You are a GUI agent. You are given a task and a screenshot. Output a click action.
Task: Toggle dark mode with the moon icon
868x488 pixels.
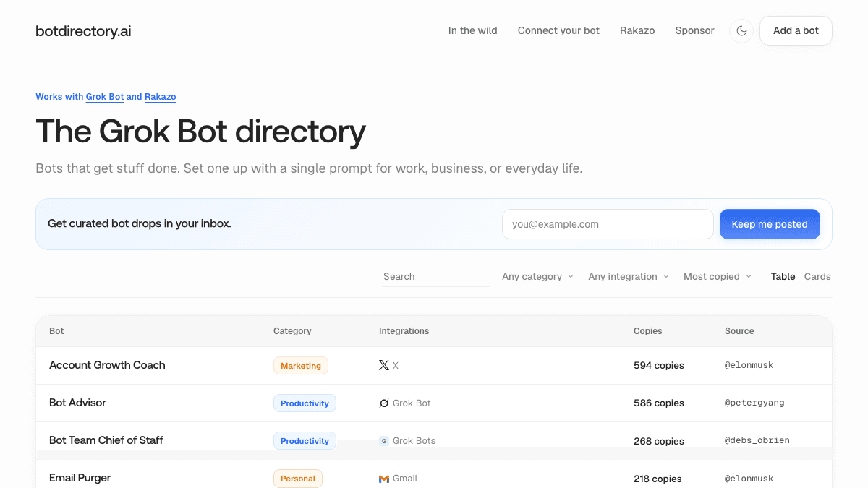[x=741, y=31]
